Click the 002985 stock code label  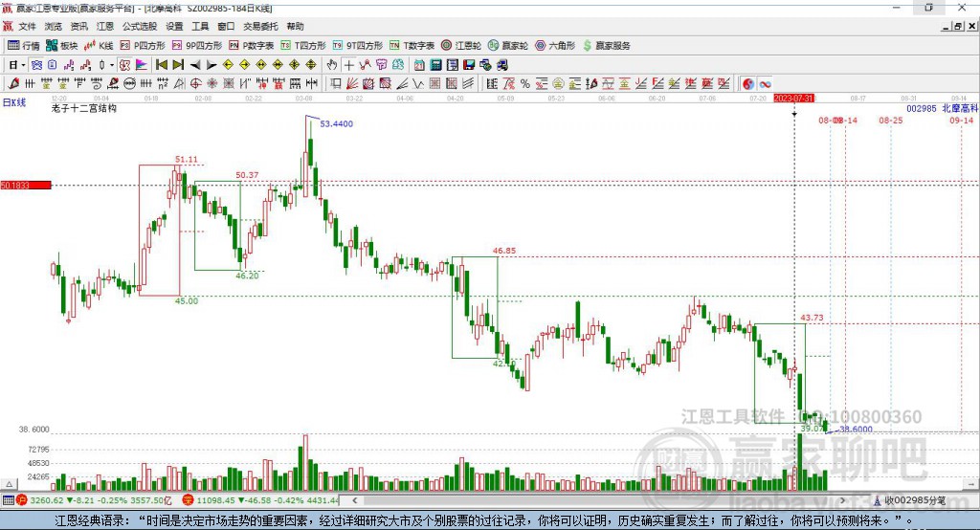coord(922,108)
